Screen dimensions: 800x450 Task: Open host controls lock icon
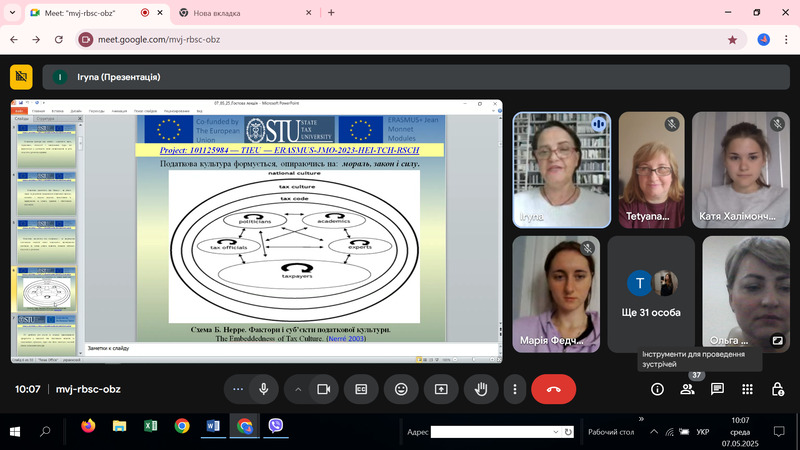(778, 389)
